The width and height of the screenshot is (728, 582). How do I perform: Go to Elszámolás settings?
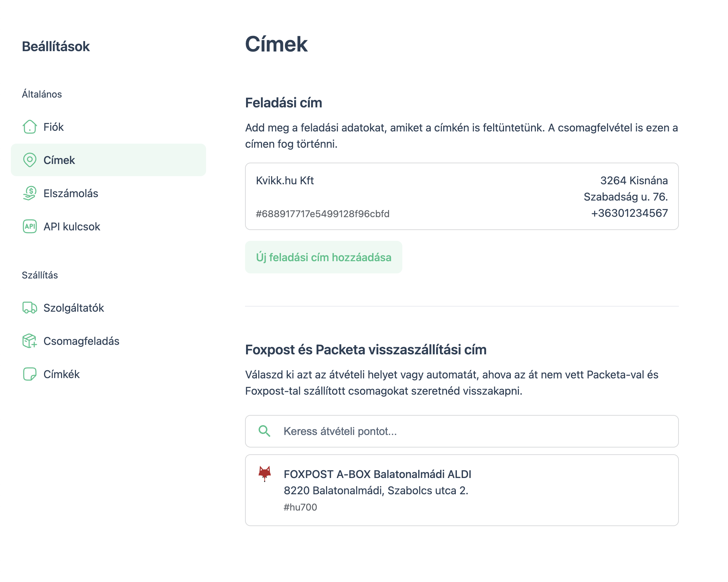coord(71,193)
